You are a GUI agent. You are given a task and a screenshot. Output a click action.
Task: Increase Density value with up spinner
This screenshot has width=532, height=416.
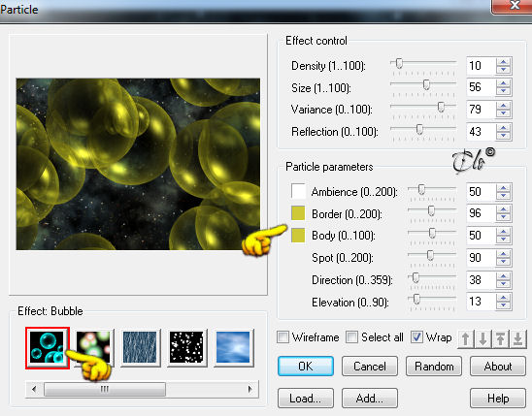click(504, 62)
